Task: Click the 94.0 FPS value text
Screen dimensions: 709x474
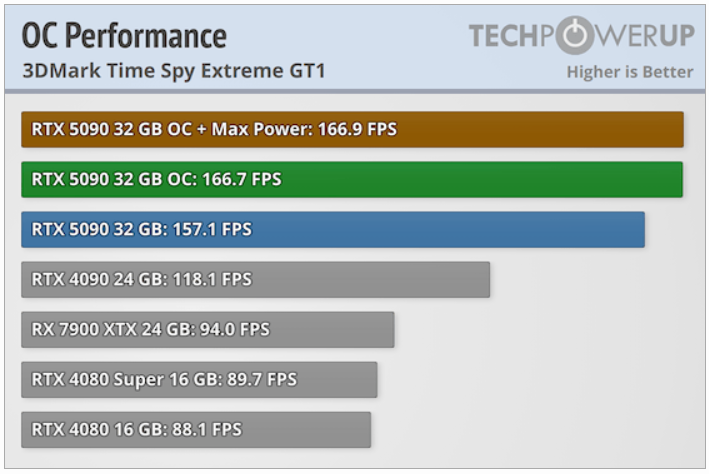Action: 235,330
